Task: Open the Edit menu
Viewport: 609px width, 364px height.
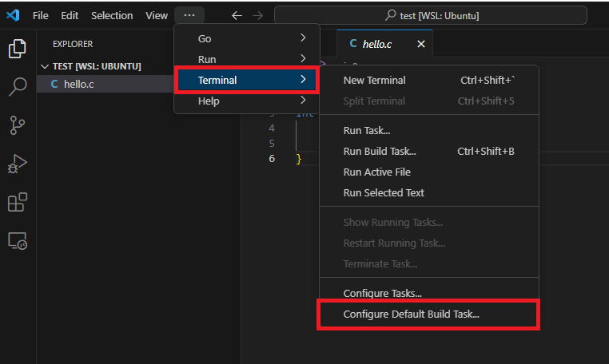Action: (70, 15)
